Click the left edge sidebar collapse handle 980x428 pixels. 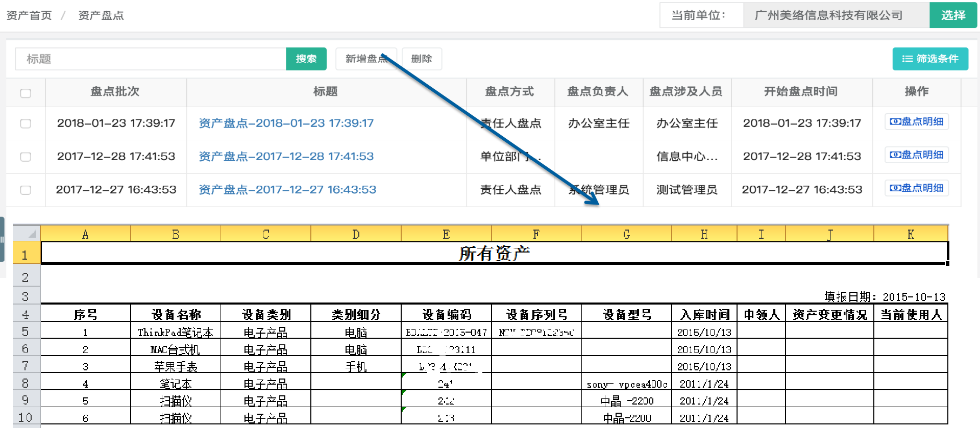(2, 239)
